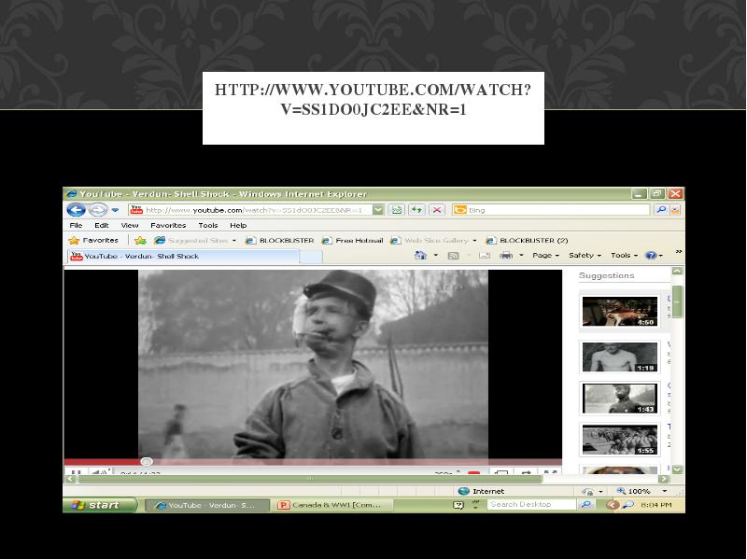The width and height of the screenshot is (747, 560).
Task: Click the vertical scrollbar up arrow
Action: 677,271
